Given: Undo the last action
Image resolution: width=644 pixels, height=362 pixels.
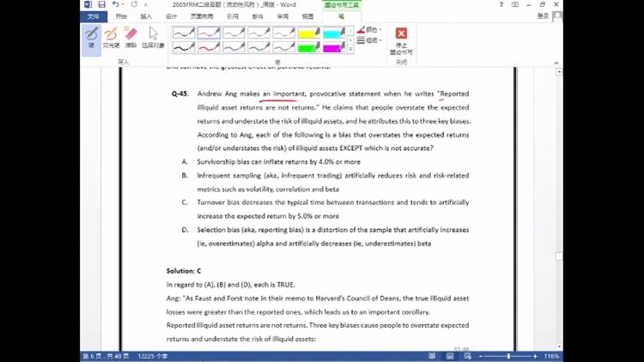Looking at the screenshot, I should click(x=115, y=4).
